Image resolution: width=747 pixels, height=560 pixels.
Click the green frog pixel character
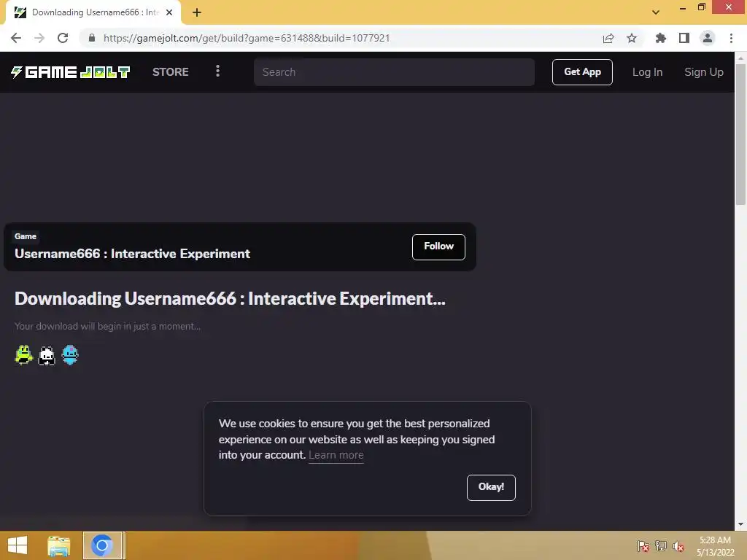tap(23, 355)
